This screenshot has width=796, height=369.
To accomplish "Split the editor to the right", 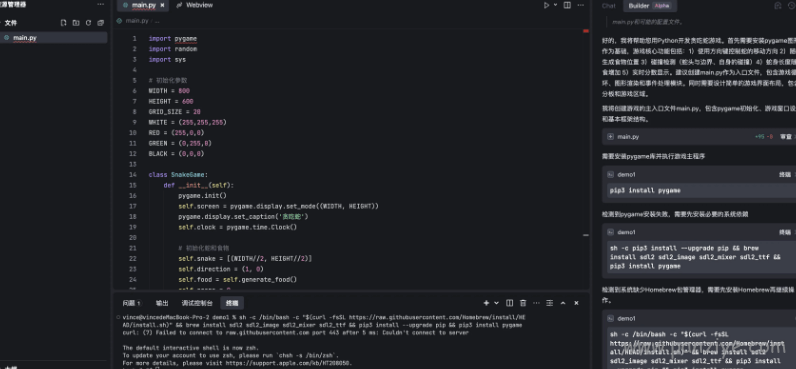I will (x=567, y=5).
